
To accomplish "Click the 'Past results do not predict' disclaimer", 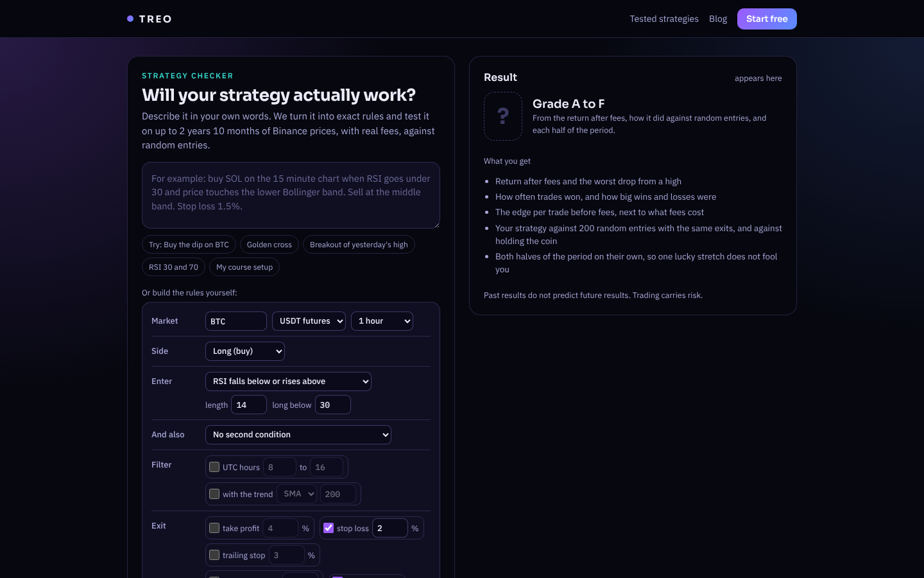I will (x=593, y=295).
